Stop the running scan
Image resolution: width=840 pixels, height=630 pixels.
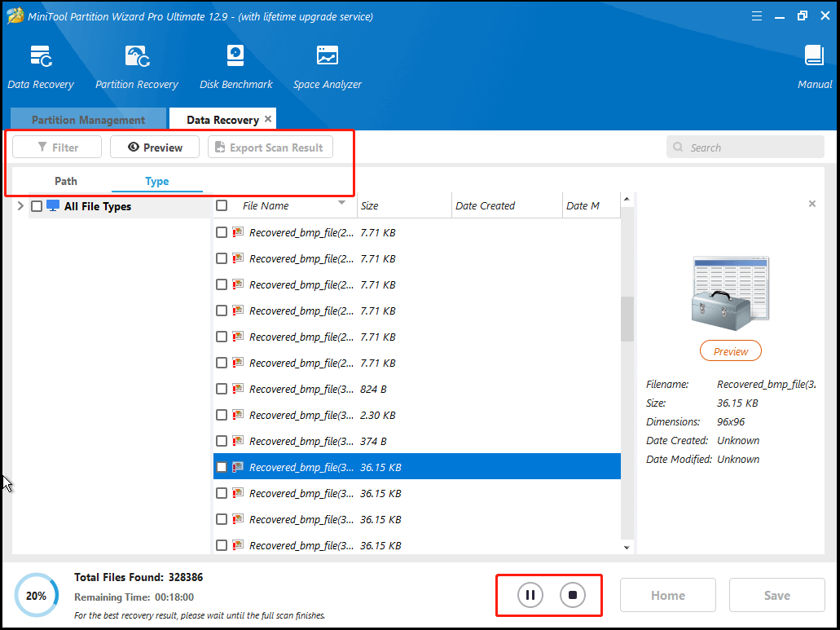pos(573,595)
